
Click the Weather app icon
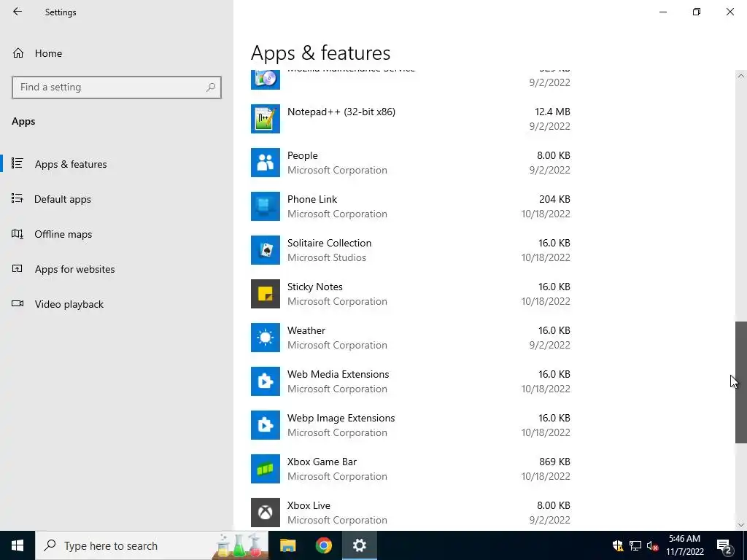(266, 338)
